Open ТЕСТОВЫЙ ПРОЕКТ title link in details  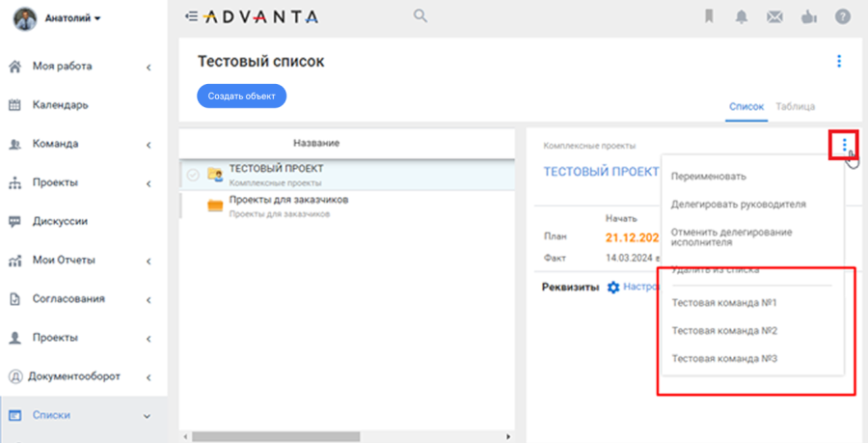click(601, 172)
